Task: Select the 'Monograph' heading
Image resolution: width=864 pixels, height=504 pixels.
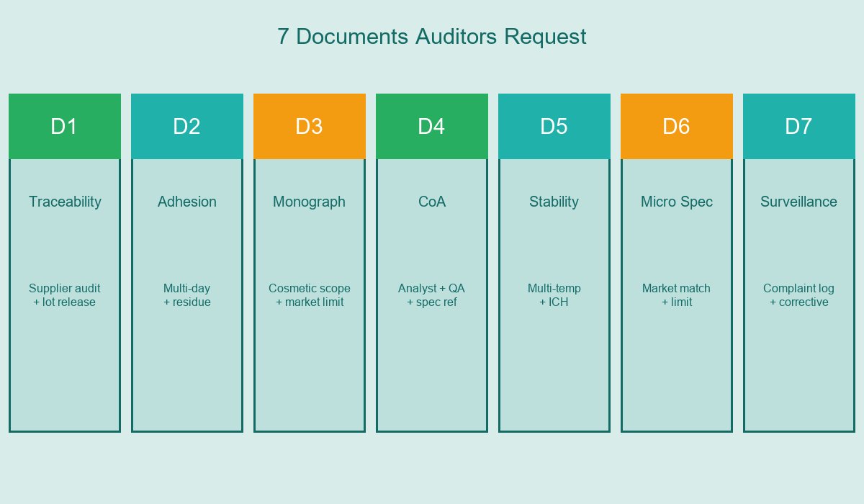Action: click(310, 202)
